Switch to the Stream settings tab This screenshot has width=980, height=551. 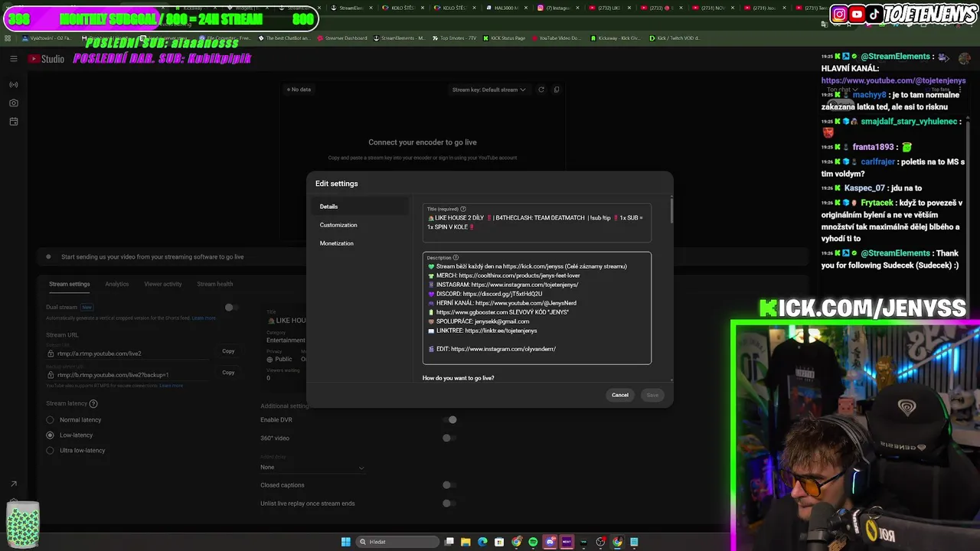70,284
